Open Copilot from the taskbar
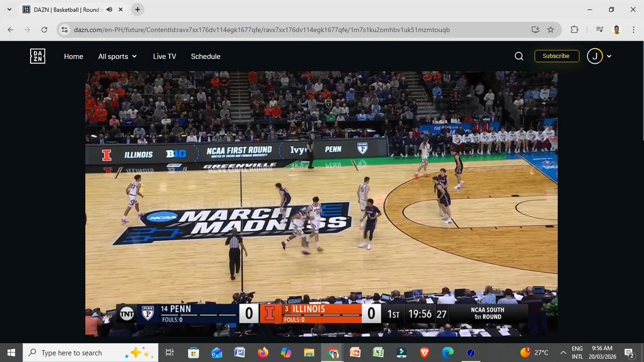 [286, 352]
